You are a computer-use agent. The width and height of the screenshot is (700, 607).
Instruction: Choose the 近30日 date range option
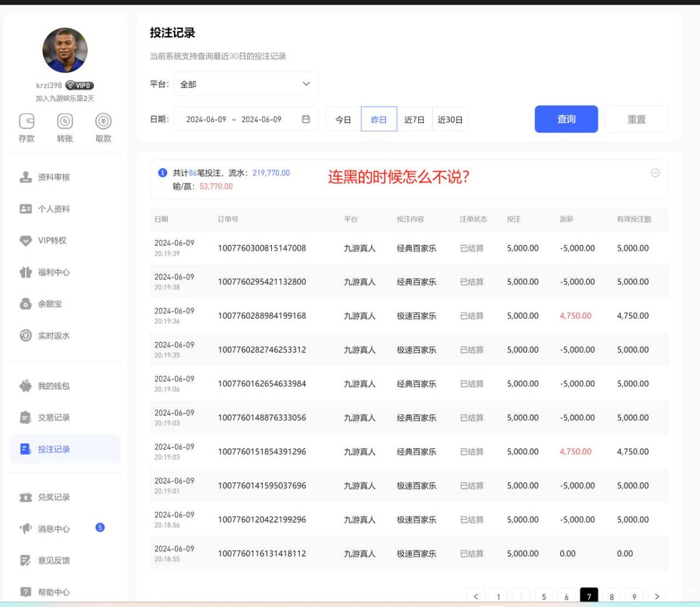tap(450, 120)
